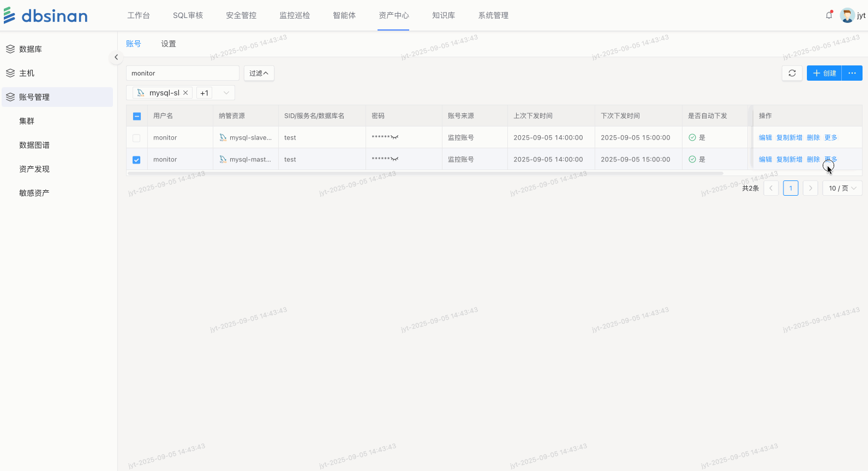Check the mysql-slave monitor row checkbox
Image resolution: width=868 pixels, height=471 pixels.
pos(136,138)
